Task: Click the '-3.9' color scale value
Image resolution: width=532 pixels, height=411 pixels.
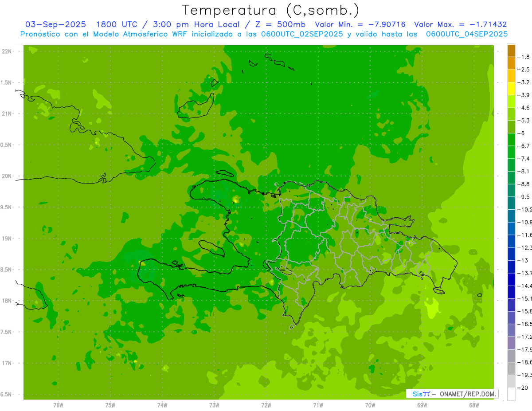Action: [524, 95]
